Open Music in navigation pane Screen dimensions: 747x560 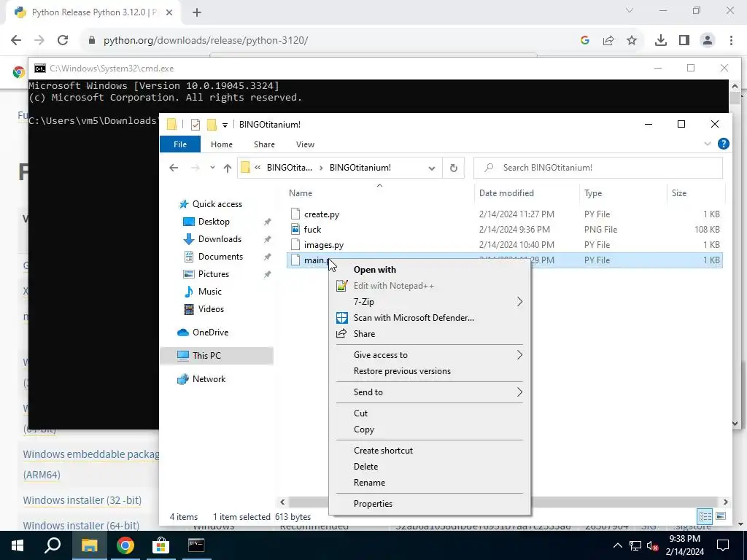[209, 292]
